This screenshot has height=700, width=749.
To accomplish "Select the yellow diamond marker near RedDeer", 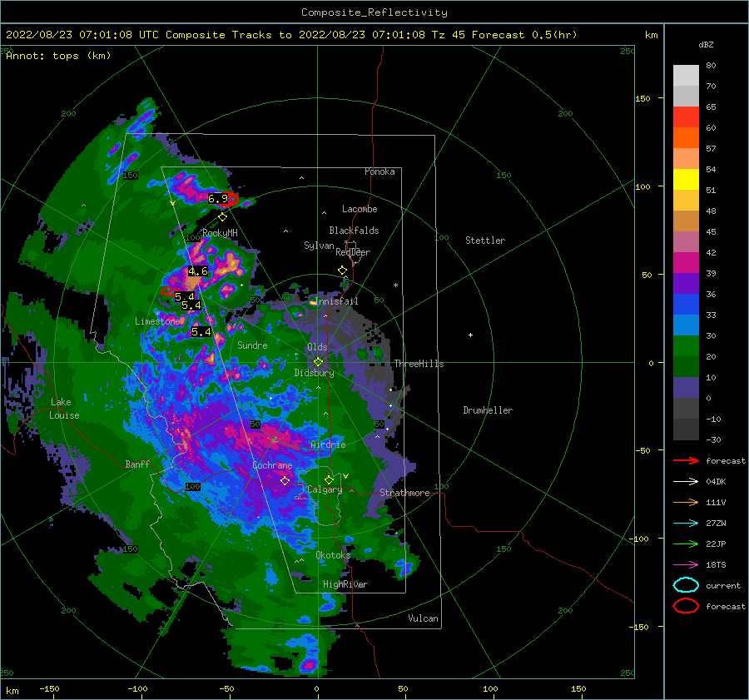I will click(x=343, y=271).
